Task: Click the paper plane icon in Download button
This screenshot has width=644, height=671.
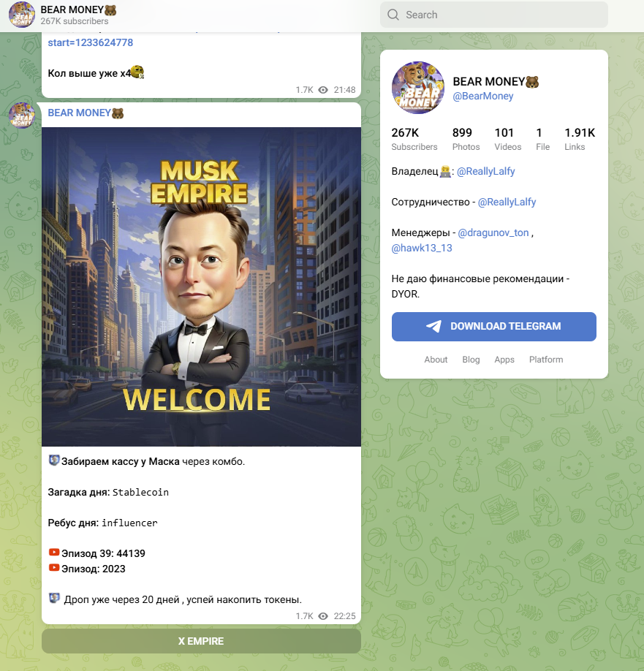Action: [433, 327]
